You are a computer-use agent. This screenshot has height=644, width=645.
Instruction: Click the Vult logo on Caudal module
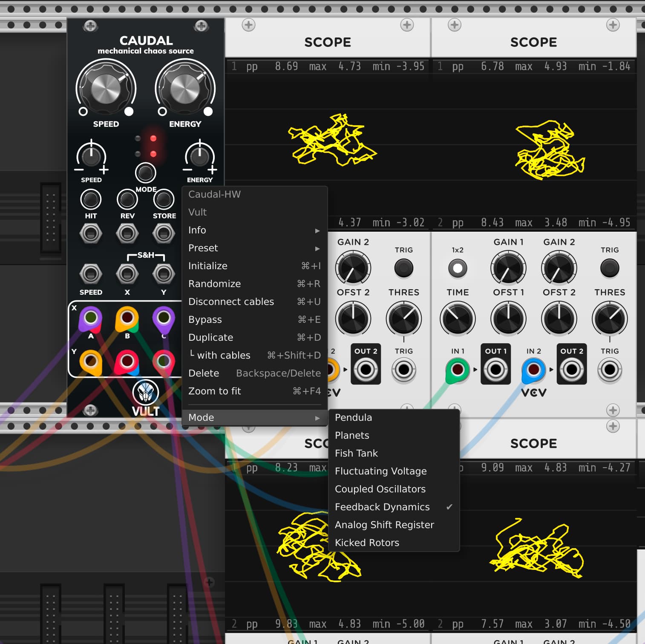click(146, 393)
